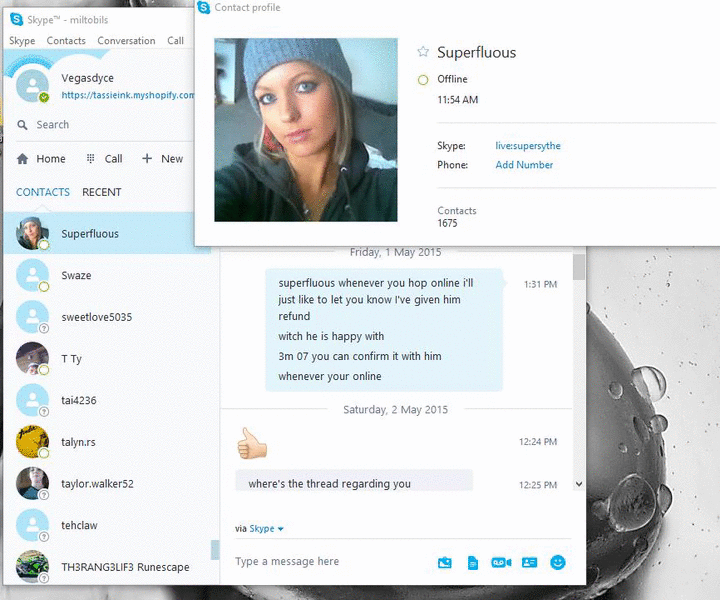The height and width of the screenshot is (600, 720).
Task: Open the Contacts menu
Action: point(66,40)
